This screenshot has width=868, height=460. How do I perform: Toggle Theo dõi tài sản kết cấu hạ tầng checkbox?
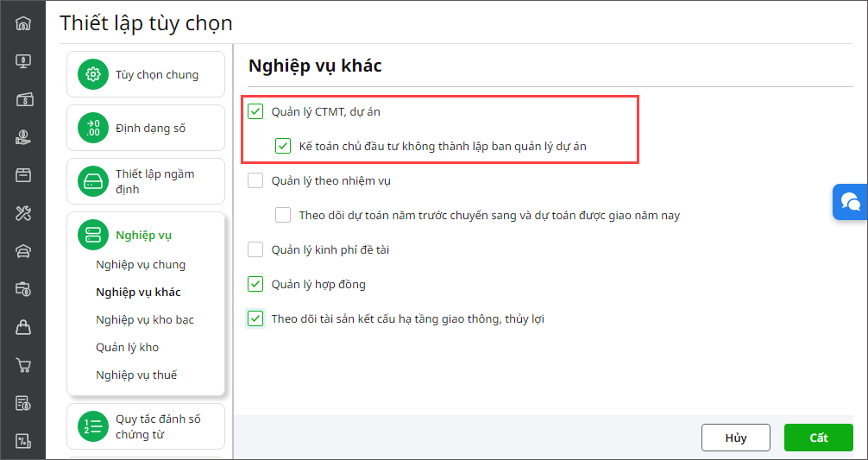click(x=255, y=318)
